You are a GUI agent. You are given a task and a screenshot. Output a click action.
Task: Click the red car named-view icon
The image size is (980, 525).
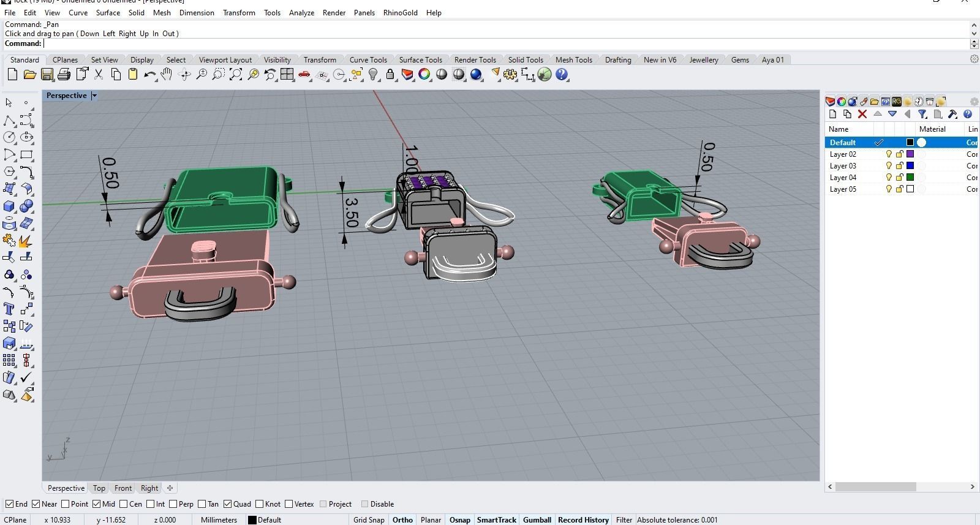click(304, 75)
